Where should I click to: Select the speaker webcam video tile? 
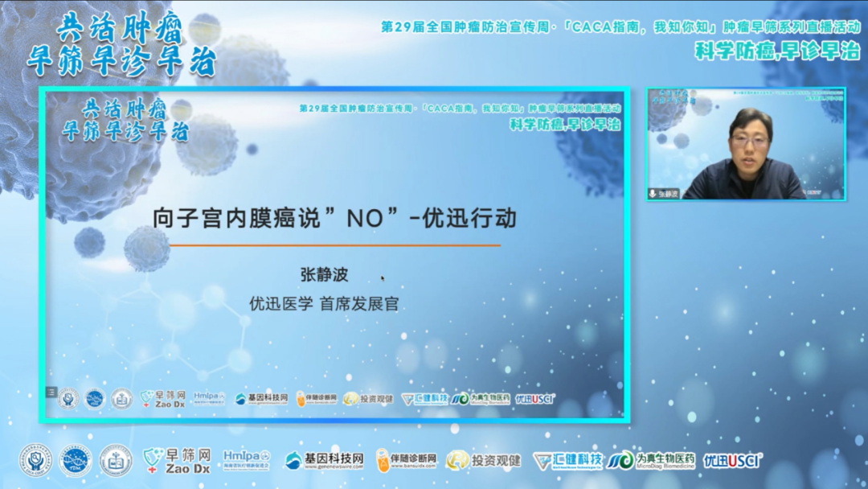pos(746,144)
